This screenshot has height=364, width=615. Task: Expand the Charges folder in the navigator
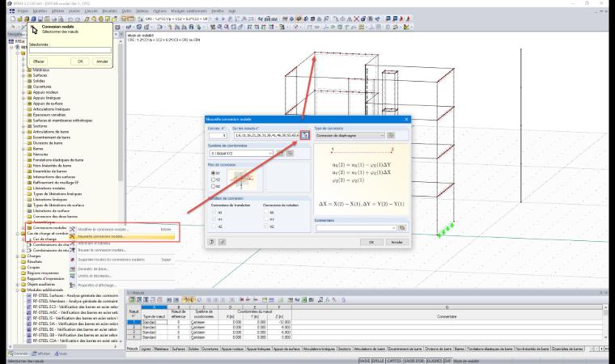click(x=17, y=256)
